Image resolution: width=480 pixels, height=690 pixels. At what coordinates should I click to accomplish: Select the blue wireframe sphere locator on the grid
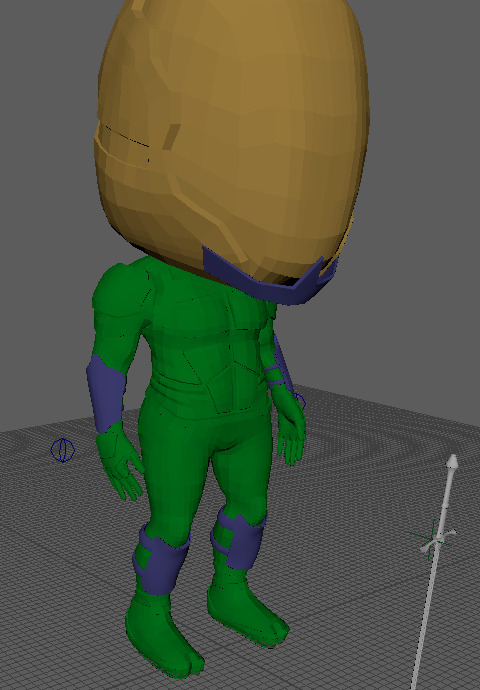point(62,450)
